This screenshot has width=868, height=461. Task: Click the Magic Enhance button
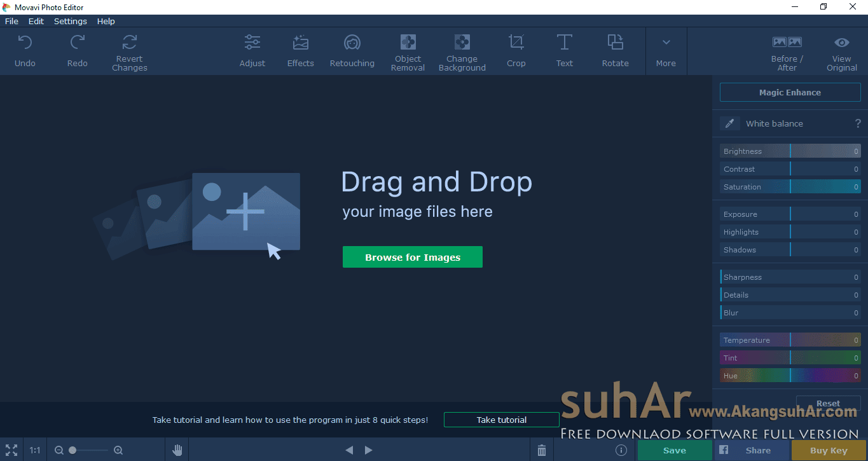point(790,92)
